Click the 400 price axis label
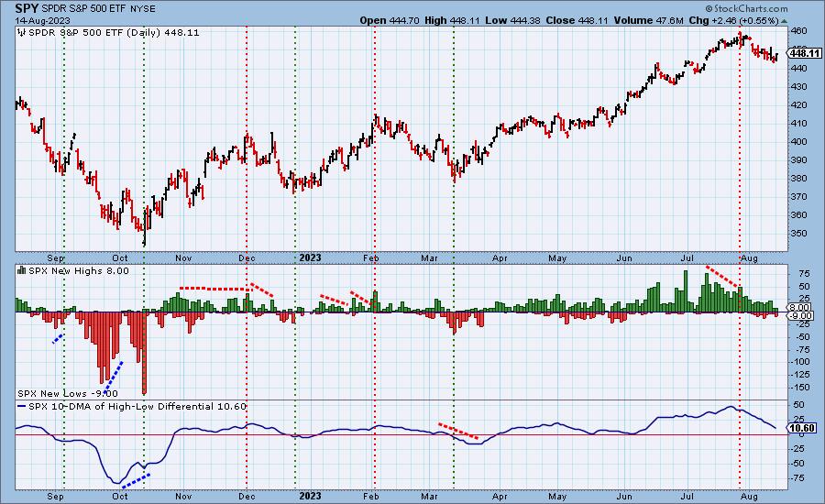825x504 pixels. click(798, 141)
